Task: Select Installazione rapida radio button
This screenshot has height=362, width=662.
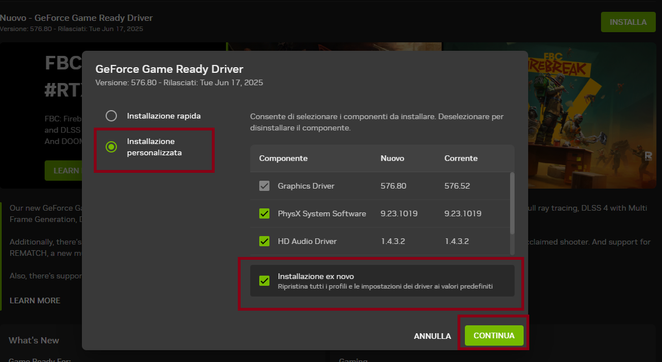Action: coord(111,116)
